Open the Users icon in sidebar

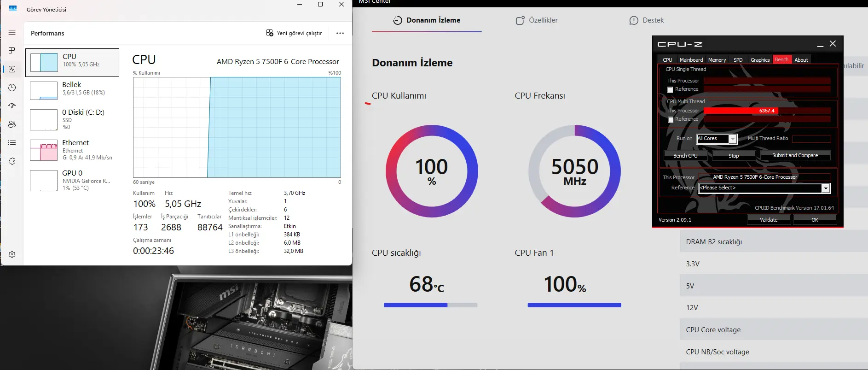(12, 124)
